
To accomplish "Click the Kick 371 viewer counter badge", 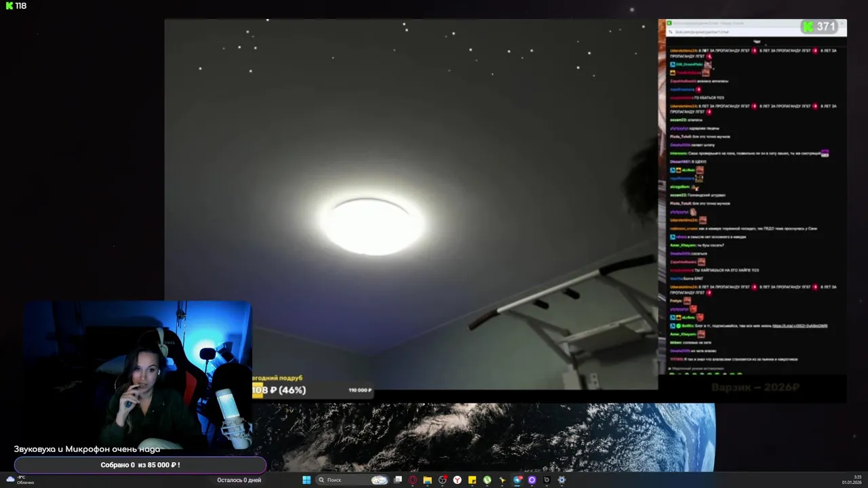I will 820,26.
